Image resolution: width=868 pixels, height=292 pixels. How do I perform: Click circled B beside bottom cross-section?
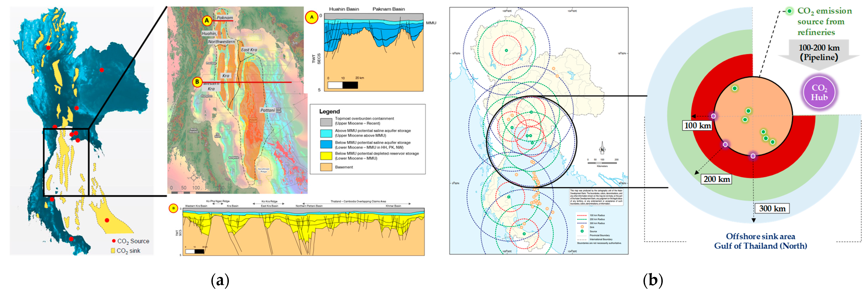173,208
